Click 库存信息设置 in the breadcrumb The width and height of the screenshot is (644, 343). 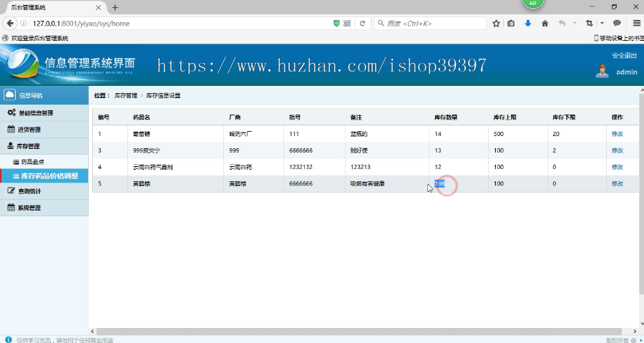point(163,96)
